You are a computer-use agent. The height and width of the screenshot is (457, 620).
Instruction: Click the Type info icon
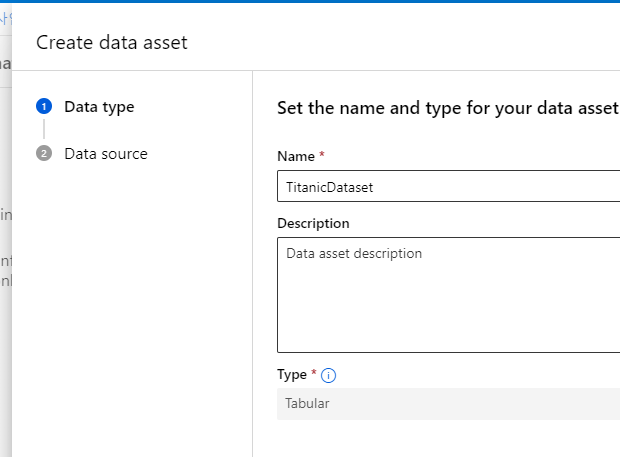click(x=328, y=376)
